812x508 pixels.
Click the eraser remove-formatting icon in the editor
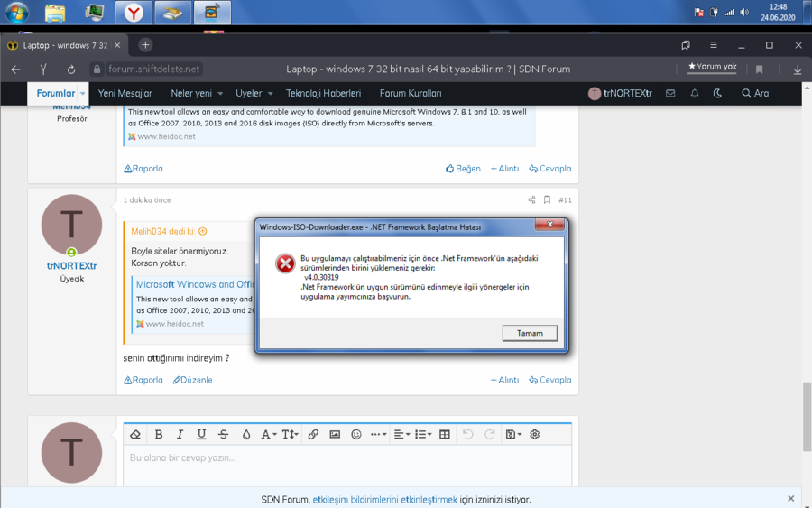pos(135,435)
